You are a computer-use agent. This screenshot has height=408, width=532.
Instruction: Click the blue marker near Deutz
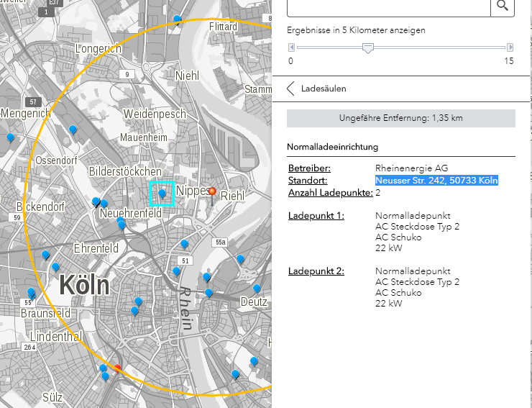click(x=255, y=289)
